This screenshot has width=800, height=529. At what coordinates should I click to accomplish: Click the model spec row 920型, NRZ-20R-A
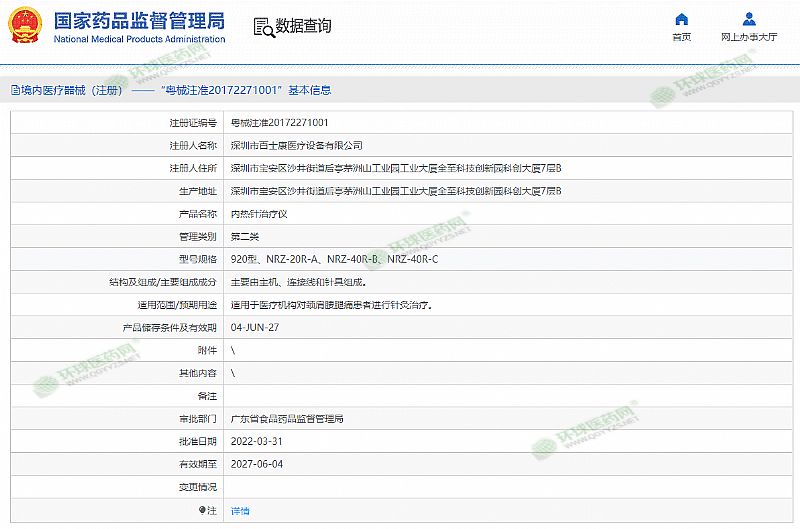click(334, 259)
